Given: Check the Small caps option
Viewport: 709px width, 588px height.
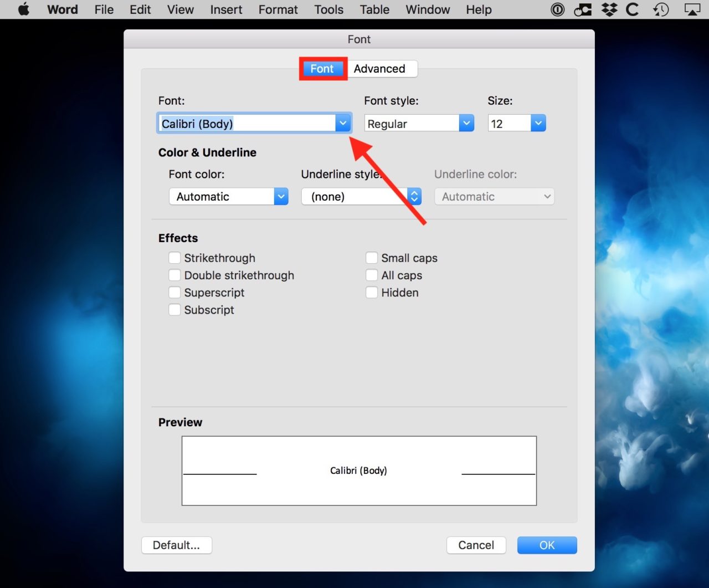Looking at the screenshot, I should [372, 258].
